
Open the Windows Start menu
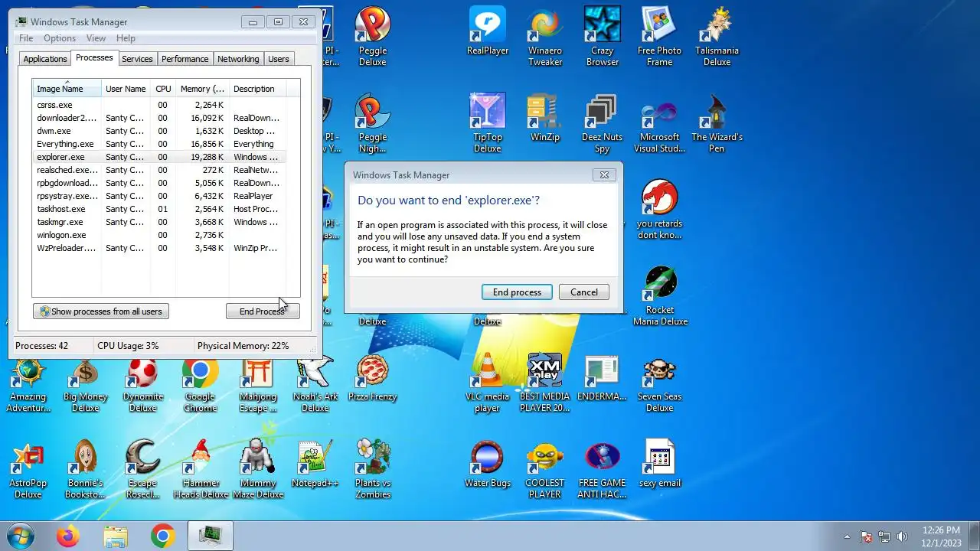pyautogui.click(x=20, y=536)
